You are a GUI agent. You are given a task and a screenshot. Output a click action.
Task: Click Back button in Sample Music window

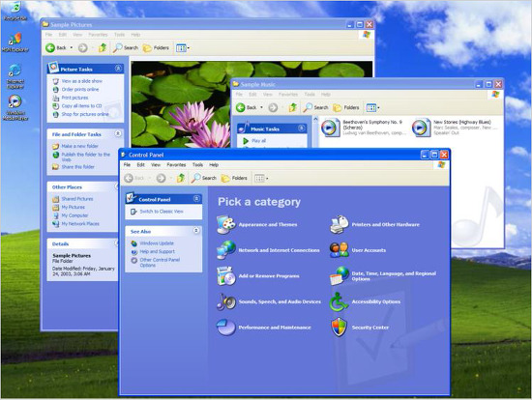click(247, 107)
